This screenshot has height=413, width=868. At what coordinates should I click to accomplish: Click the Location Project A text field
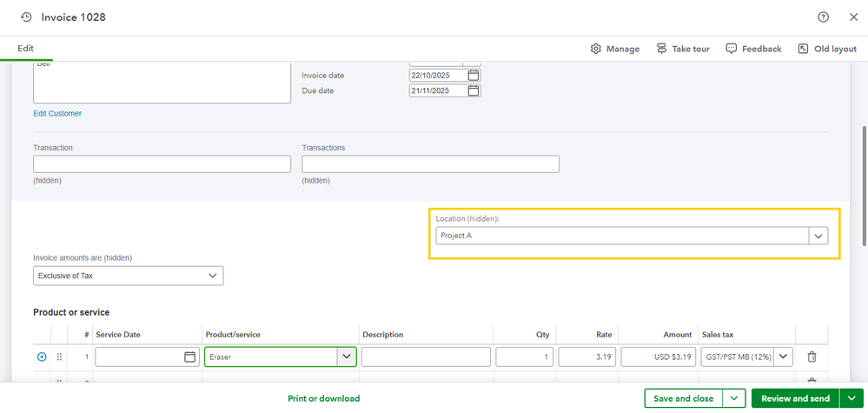622,236
